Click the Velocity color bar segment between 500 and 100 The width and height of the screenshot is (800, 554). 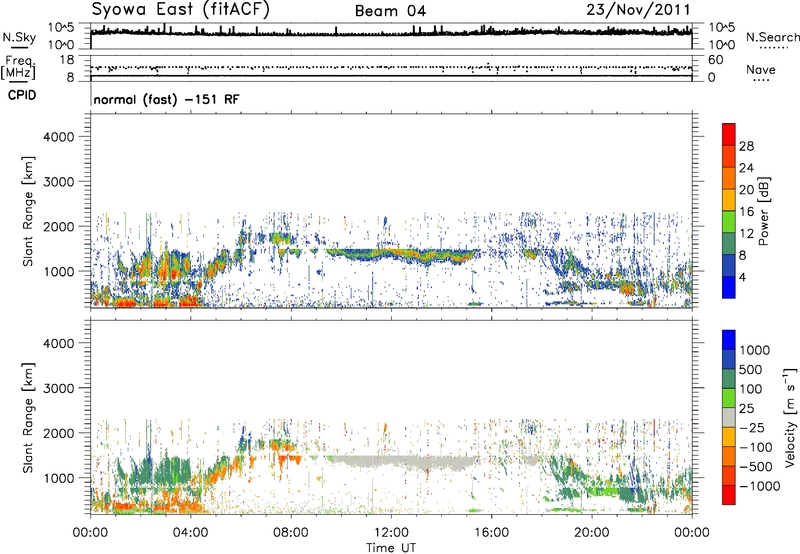[729, 379]
